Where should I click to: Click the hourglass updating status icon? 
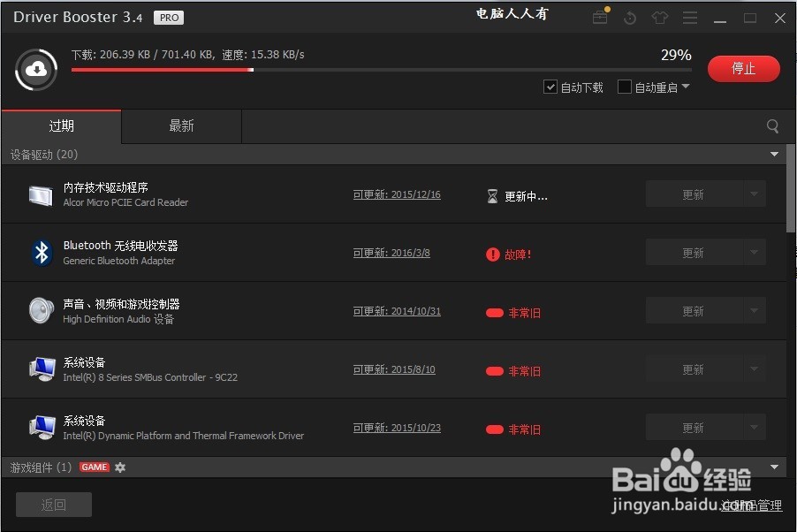point(492,196)
